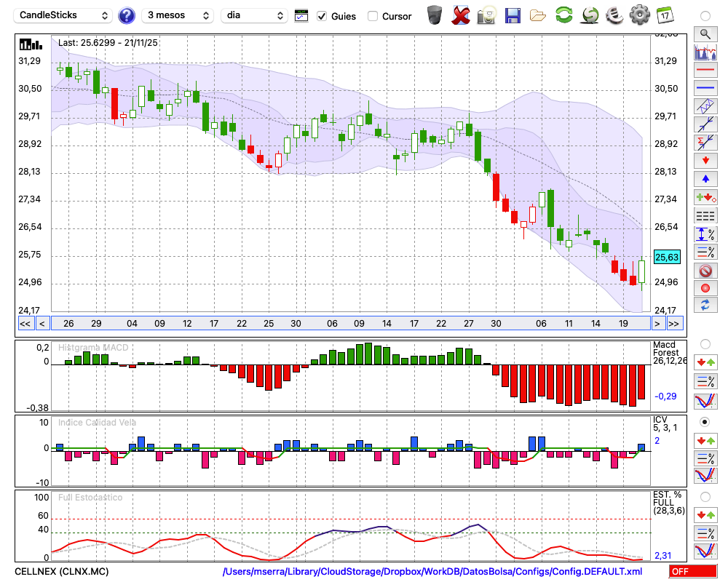Click the blue cycle arrows icon in sidebar
The width and height of the screenshot is (728, 582).
pos(705,306)
